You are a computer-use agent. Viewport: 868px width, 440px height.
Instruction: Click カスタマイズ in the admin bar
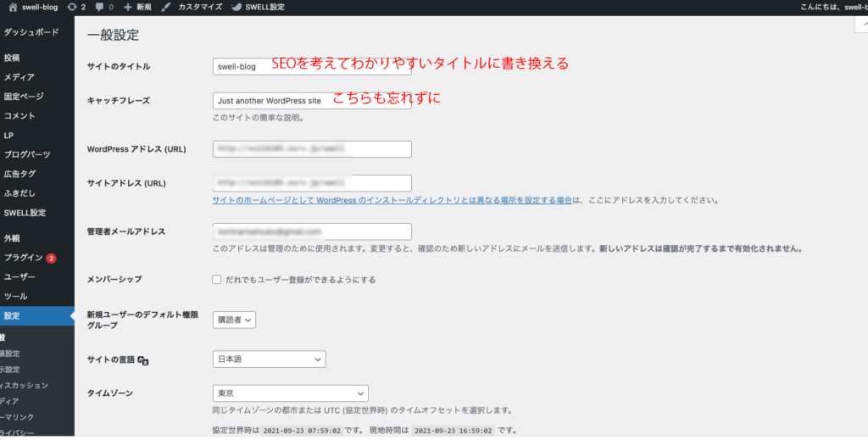(x=200, y=7)
